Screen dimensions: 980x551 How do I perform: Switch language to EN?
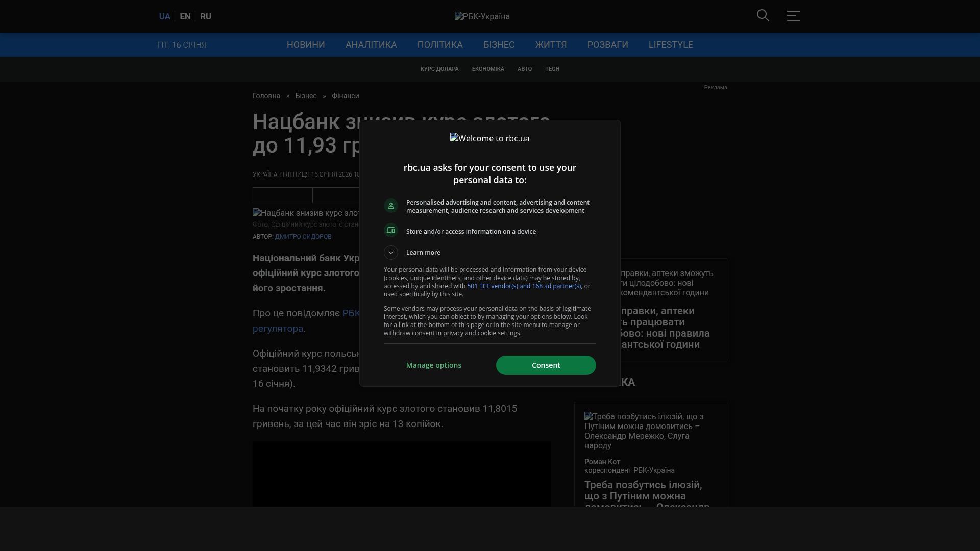point(185,17)
